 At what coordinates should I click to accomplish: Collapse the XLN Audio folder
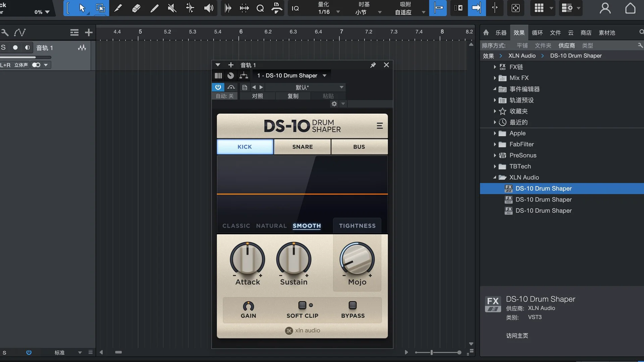tap(495, 177)
